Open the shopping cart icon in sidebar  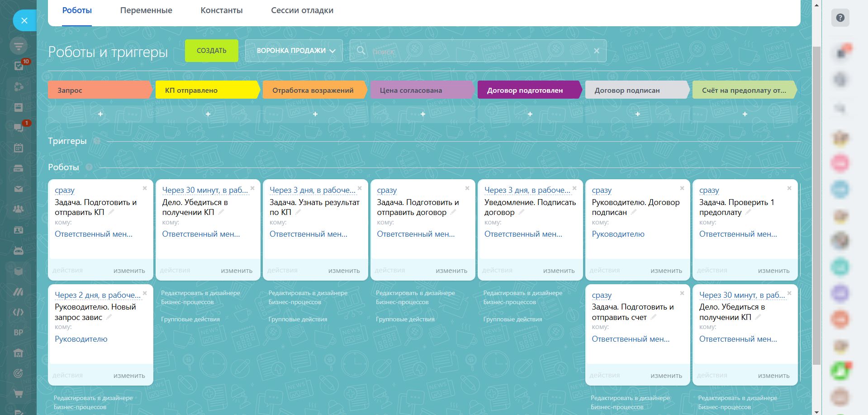point(19,394)
